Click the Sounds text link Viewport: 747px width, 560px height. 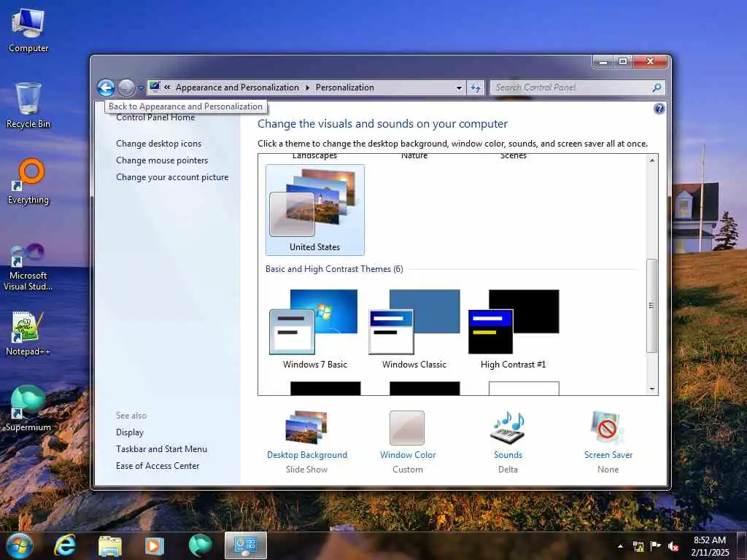pyautogui.click(x=508, y=455)
